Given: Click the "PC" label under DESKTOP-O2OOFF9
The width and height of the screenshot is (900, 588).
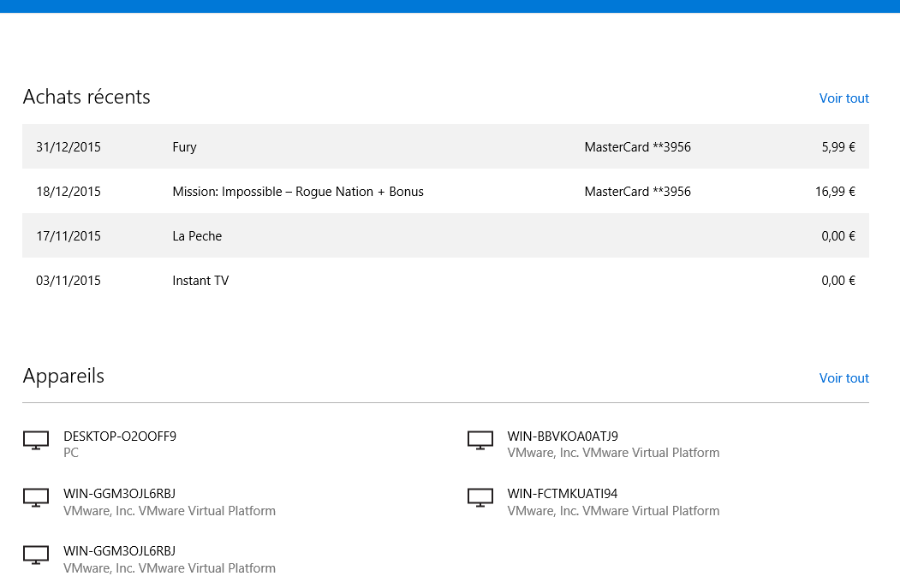Looking at the screenshot, I should click(x=70, y=453).
